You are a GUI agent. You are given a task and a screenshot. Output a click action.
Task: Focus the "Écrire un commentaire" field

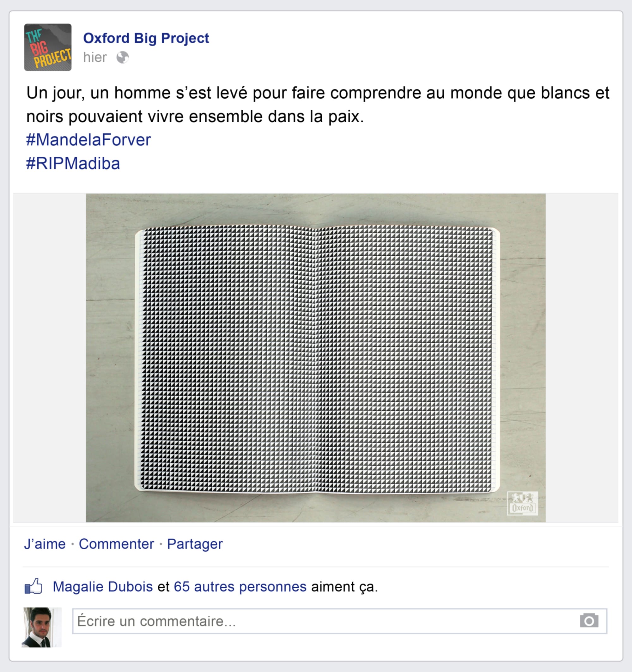(x=340, y=621)
